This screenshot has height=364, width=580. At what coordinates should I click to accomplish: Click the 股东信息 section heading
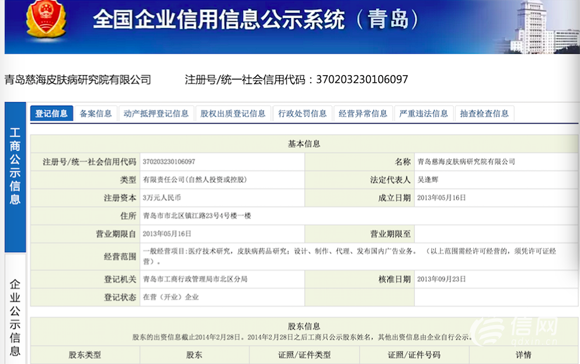coord(304,326)
